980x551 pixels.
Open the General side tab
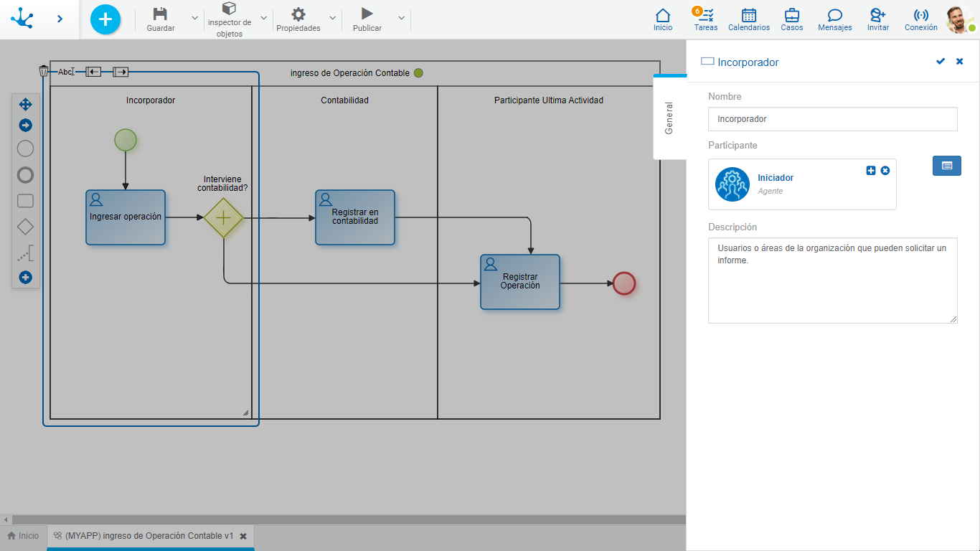click(669, 118)
